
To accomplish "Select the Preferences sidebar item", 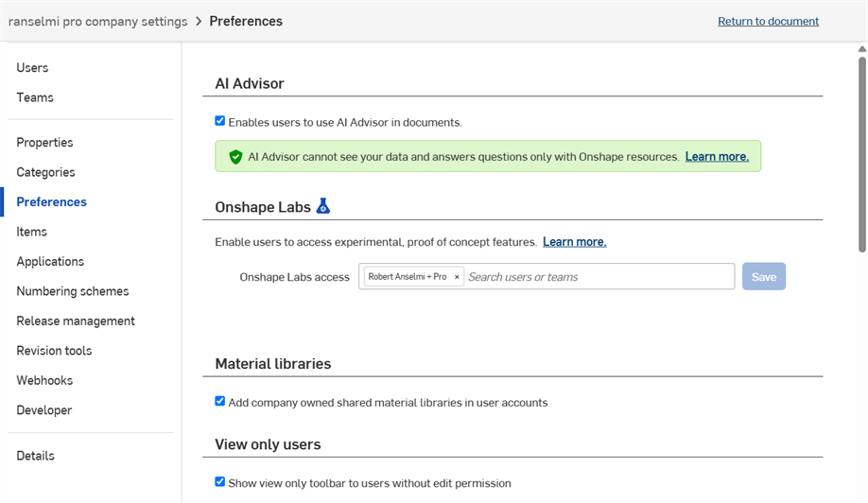I will pos(51,202).
